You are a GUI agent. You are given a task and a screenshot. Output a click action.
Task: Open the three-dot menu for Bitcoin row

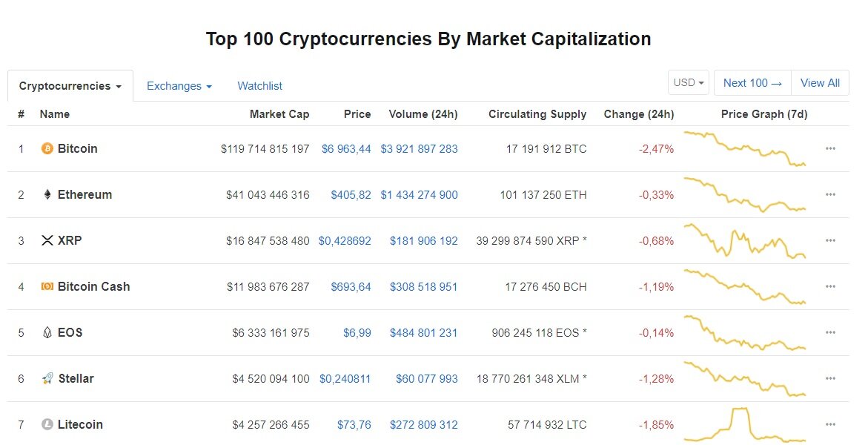[x=830, y=149]
